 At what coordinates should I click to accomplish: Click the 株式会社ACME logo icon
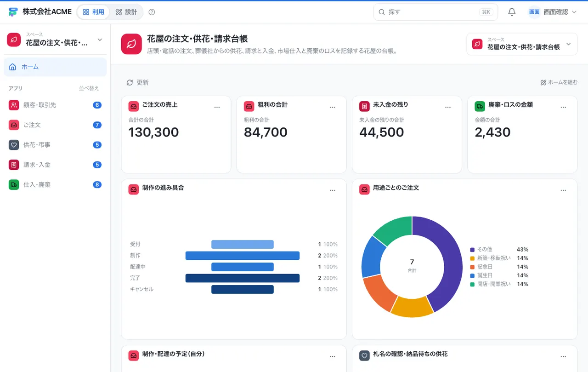pyautogui.click(x=13, y=12)
